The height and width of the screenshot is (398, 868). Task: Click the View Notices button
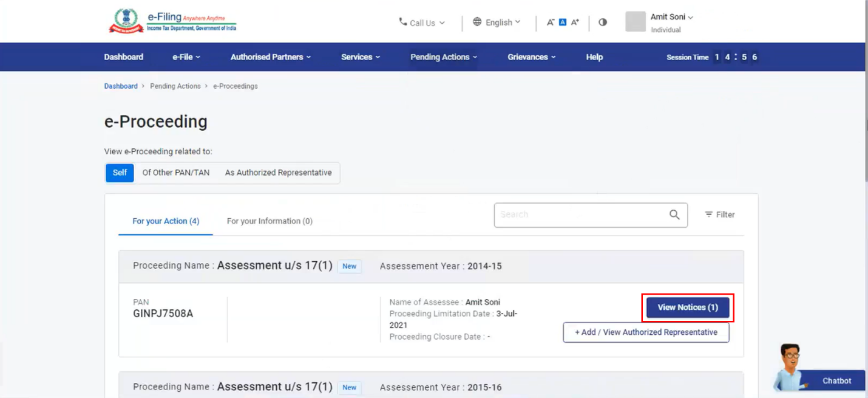pos(687,307)
